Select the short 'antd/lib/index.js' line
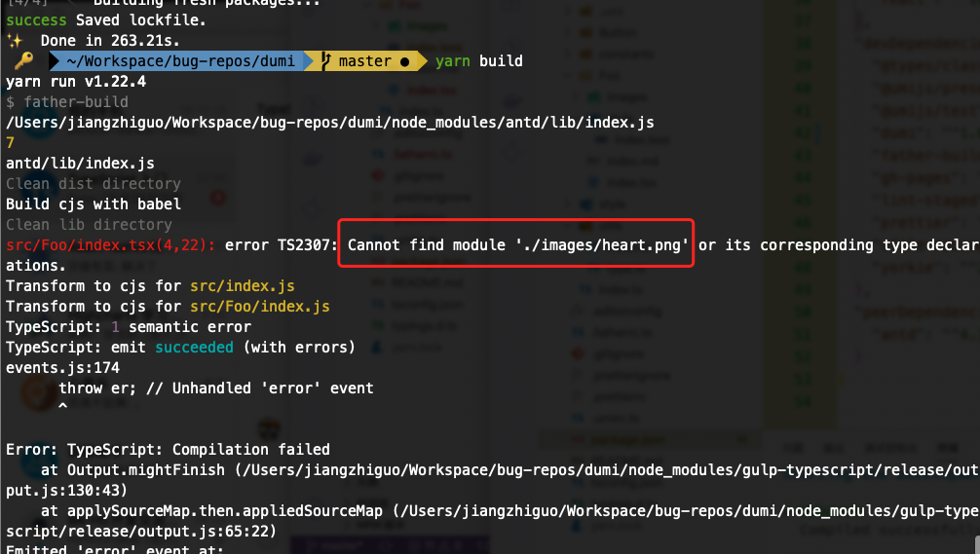The image size is (980, 554). coord(80,164)
